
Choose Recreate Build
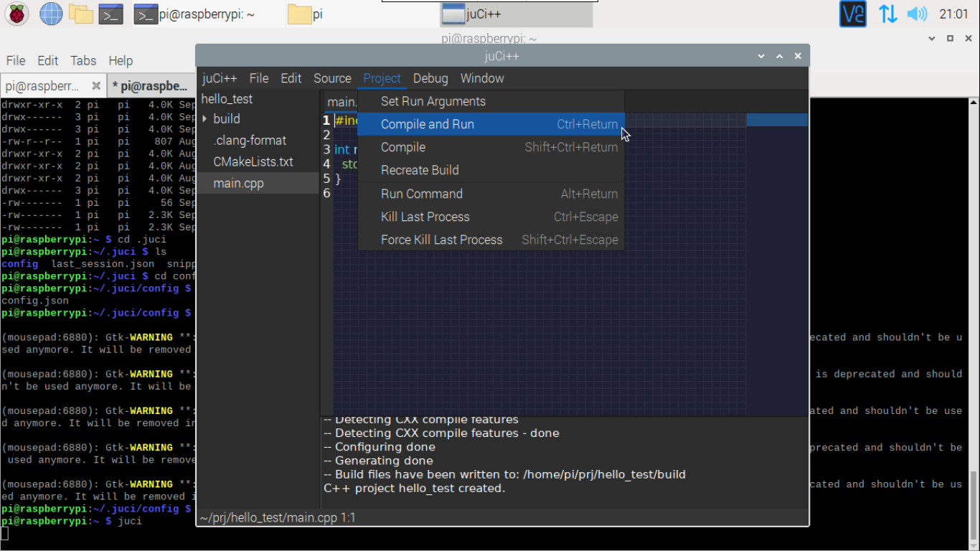(x=491, y=170)
